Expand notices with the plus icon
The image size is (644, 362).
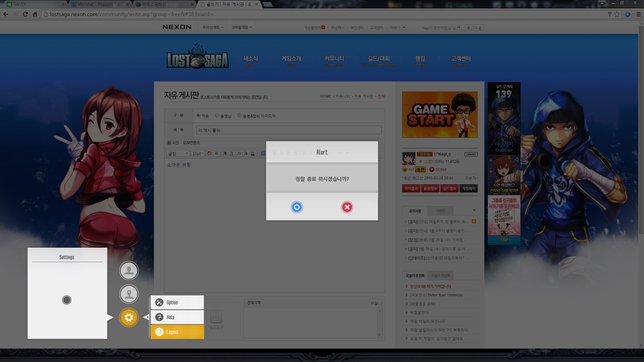[474, 210]
